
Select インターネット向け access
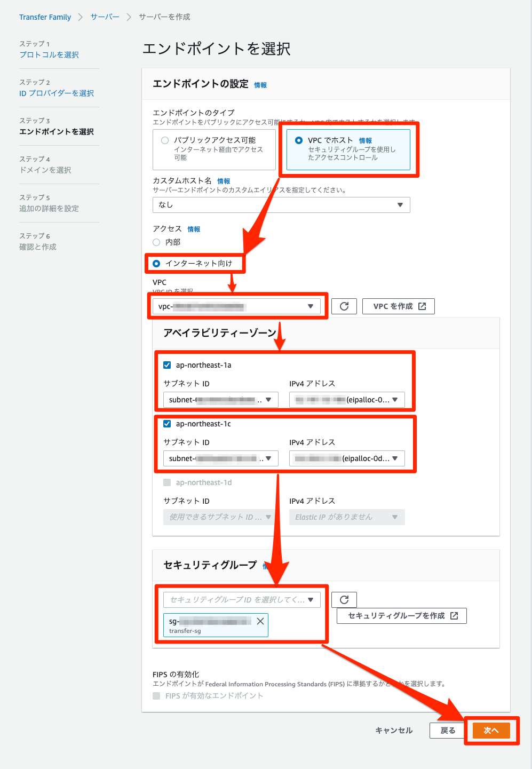tap(156, 263)
